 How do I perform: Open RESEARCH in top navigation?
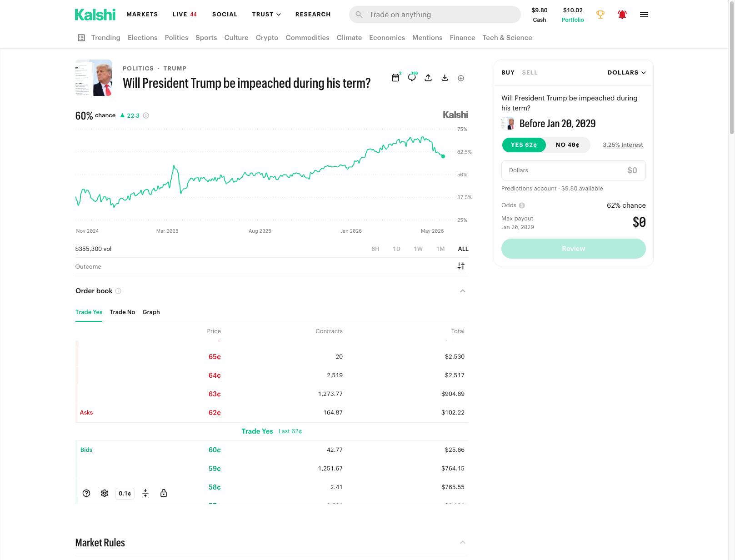pyautogui.click(x=313, y=15)
